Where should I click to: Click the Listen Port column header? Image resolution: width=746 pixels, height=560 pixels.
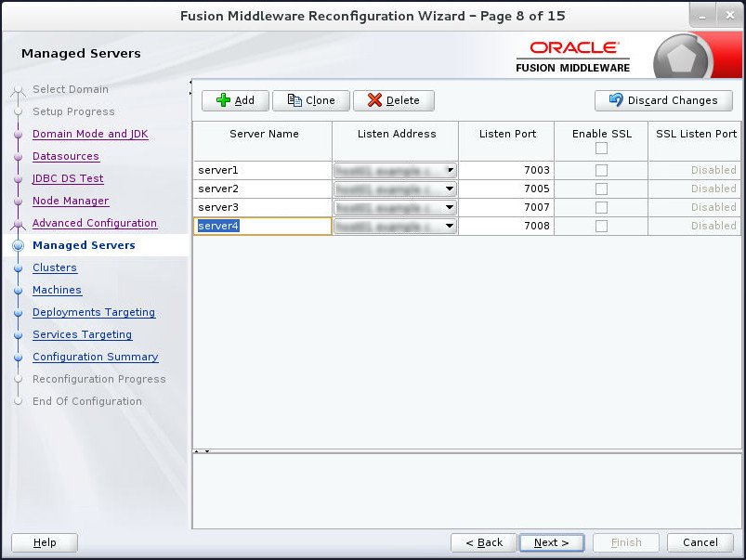(506, 141)
